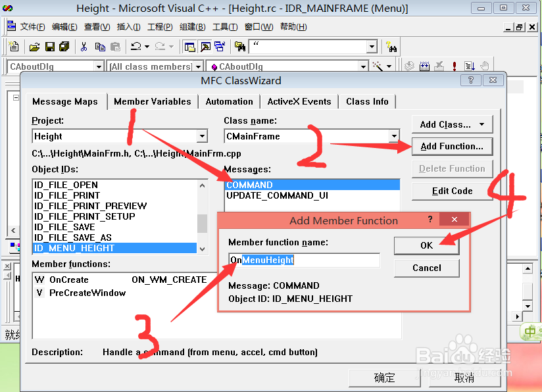542x392 pixels.
Task: Open the WizardBar members CAboutDlg dropdown
Action: (363, 66)
